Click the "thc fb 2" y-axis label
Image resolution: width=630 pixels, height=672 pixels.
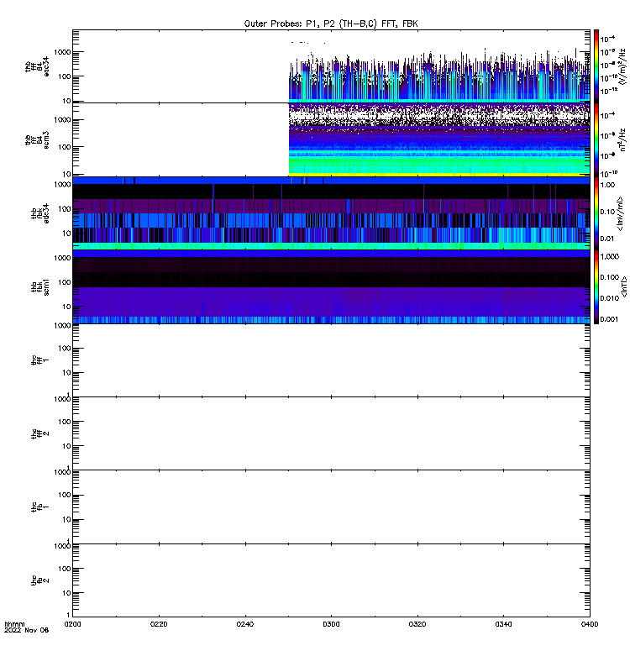40,580
